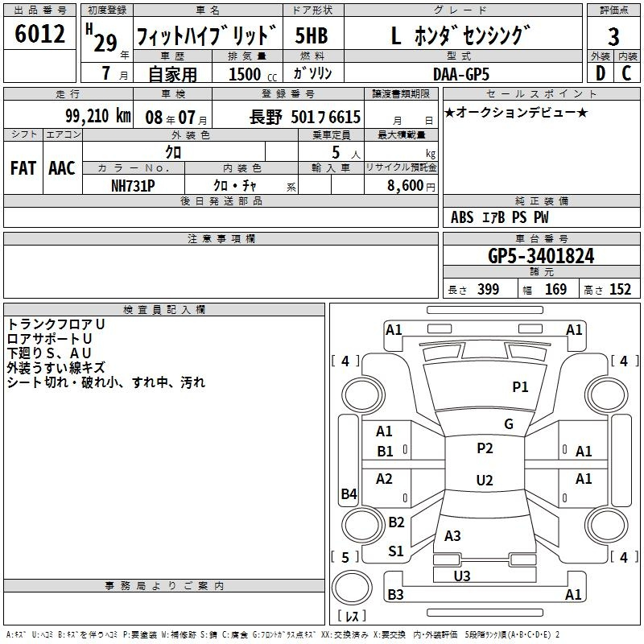This screenshot has height=644, width=644.
Task: Select the door type 5HB
Action: (x=312, y=35)
